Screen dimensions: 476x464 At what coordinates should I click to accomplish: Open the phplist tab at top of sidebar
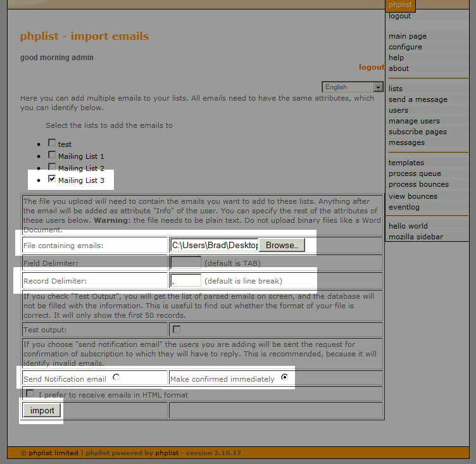tap(400, 5)
